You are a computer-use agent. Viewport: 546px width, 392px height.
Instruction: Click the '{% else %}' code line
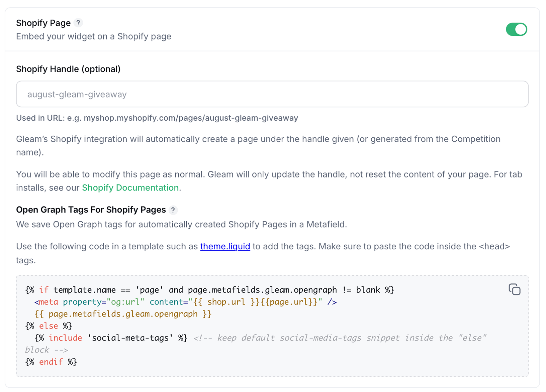[49, 326]
